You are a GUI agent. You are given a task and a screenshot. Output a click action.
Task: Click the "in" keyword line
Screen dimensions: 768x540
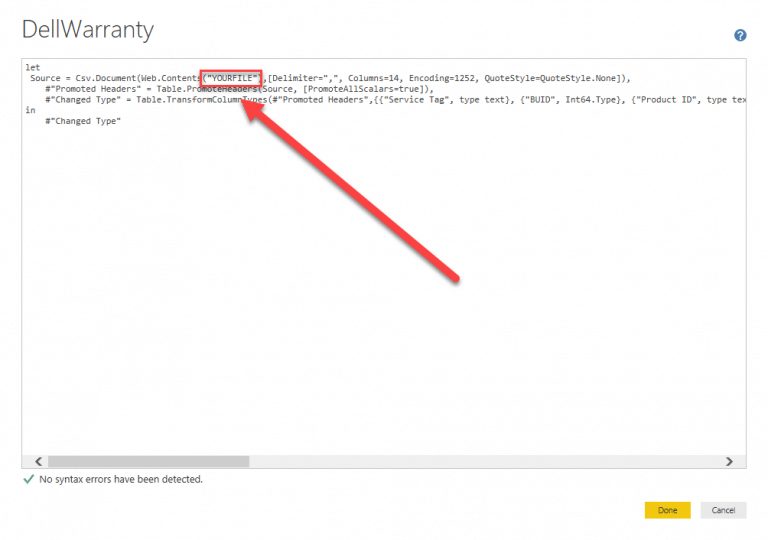30,110
